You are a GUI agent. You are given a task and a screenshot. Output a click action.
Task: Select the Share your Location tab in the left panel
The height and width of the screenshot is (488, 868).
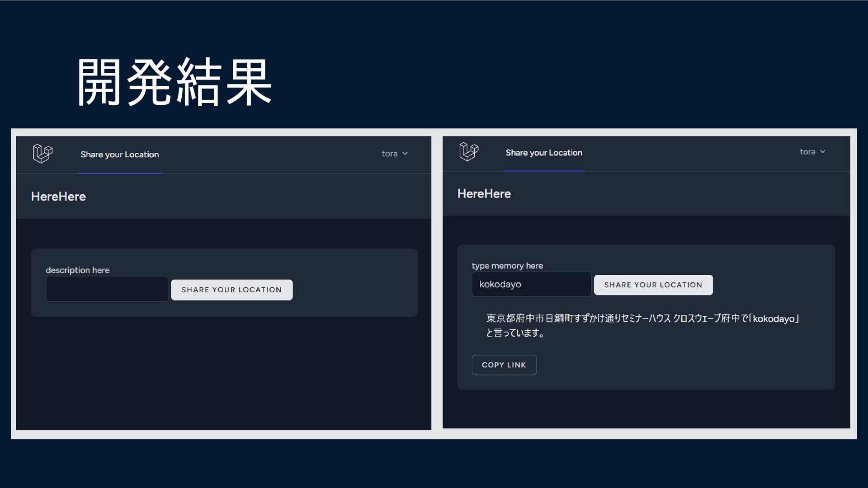click(120, 155)
